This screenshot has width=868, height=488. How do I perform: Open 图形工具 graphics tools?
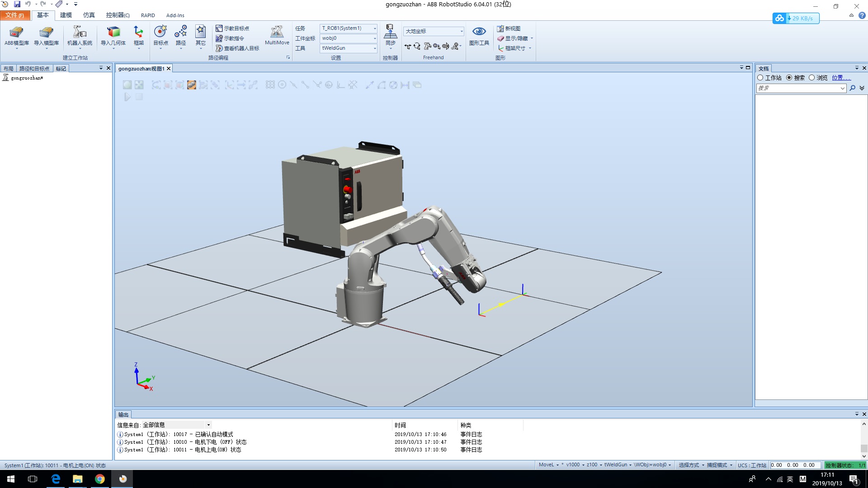point(479,36)
